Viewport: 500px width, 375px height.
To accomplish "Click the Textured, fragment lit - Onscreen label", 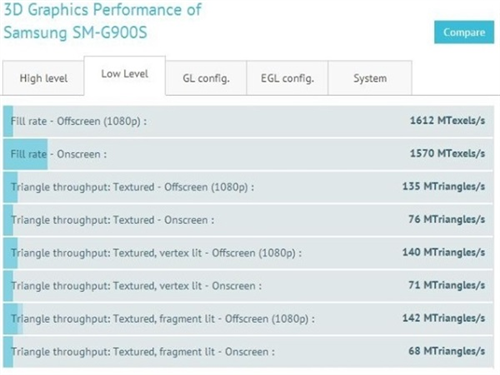I will tap(143, 352).
